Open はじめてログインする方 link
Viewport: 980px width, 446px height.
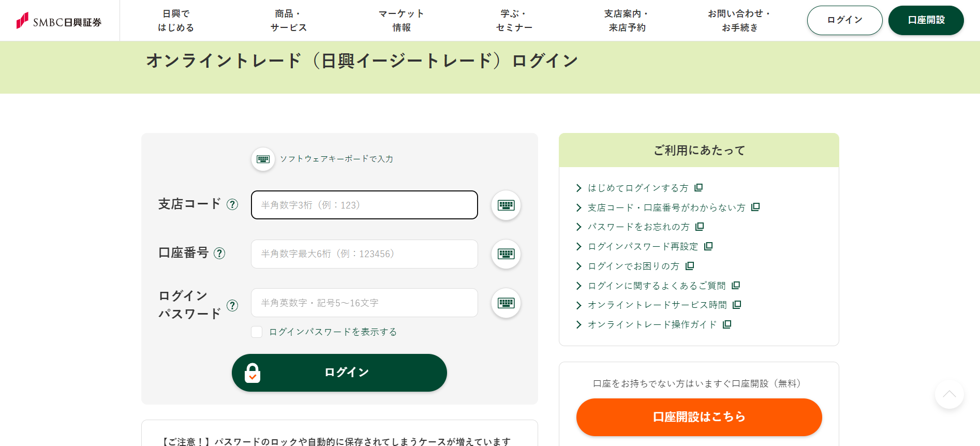(638, 188)
